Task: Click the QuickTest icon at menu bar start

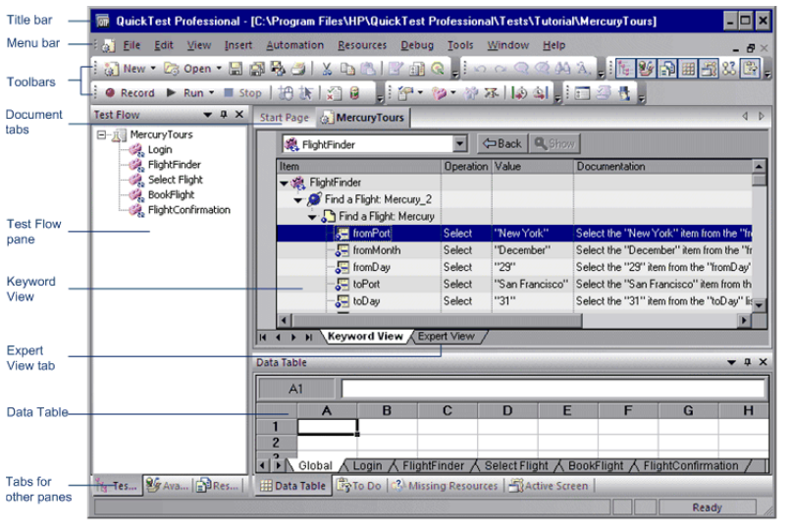Action: pyautogui.click(x=108, y=46)
